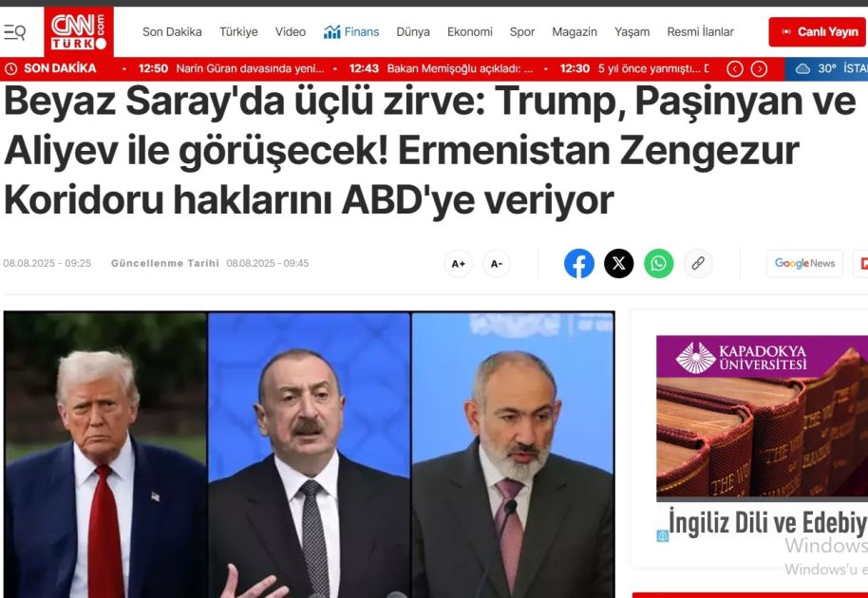Open the Finans section
Screen dimensions: 868x598
coord(351,32)
